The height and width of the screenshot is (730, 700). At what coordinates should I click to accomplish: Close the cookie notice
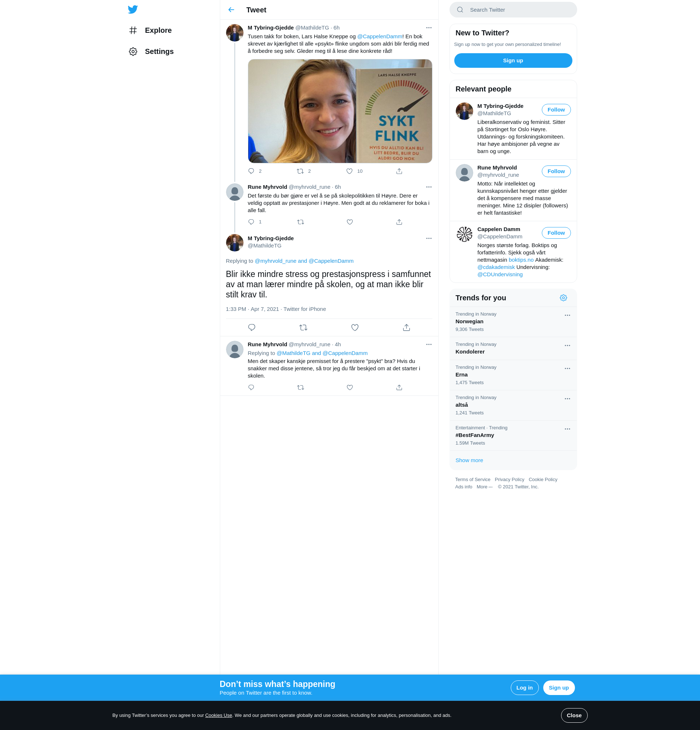point(574,715)
